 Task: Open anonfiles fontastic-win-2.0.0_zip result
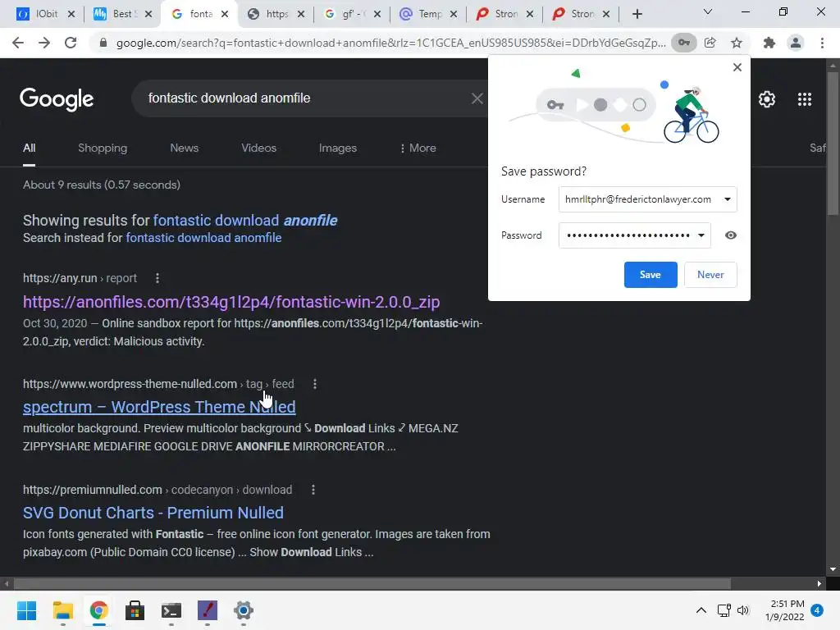[231, 302]
